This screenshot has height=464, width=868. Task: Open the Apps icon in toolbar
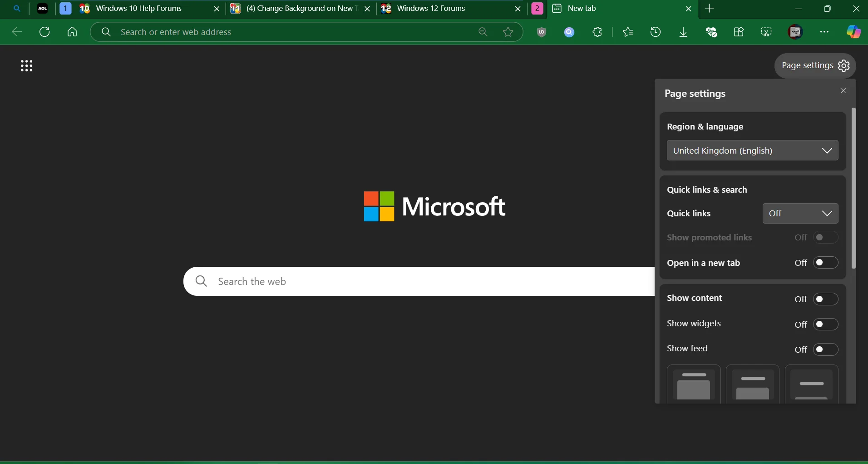pos(739,32)
